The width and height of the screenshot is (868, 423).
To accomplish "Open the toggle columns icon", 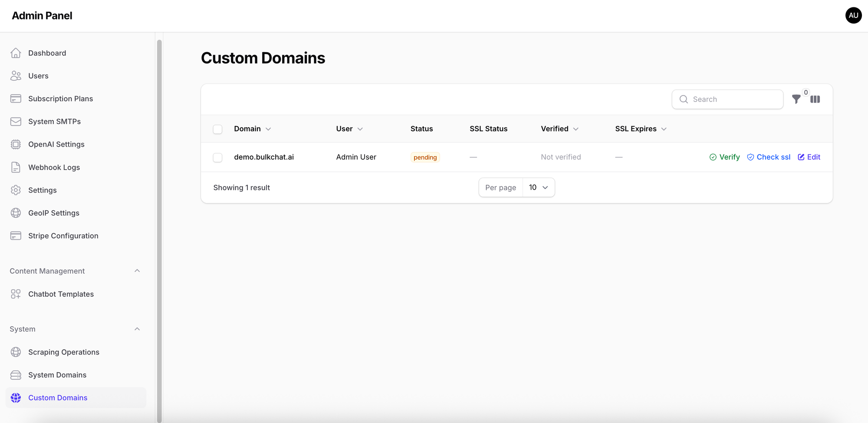I will (815, 99).
